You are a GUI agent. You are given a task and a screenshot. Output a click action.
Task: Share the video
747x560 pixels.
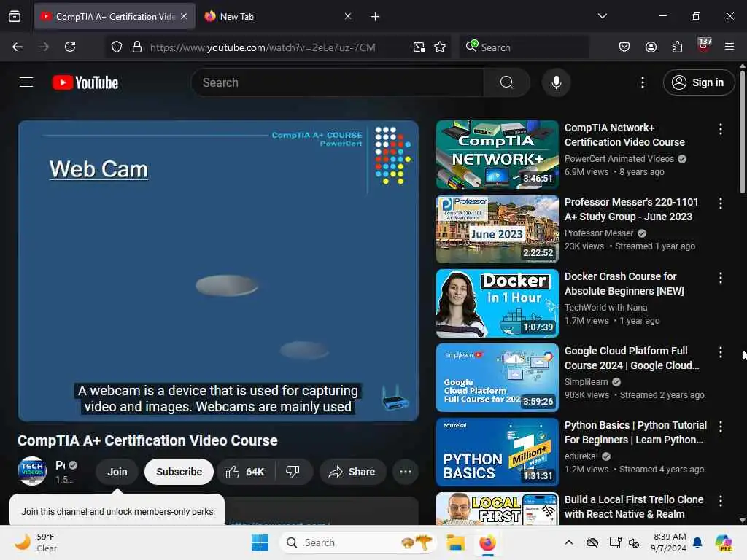tap(352, 472)
